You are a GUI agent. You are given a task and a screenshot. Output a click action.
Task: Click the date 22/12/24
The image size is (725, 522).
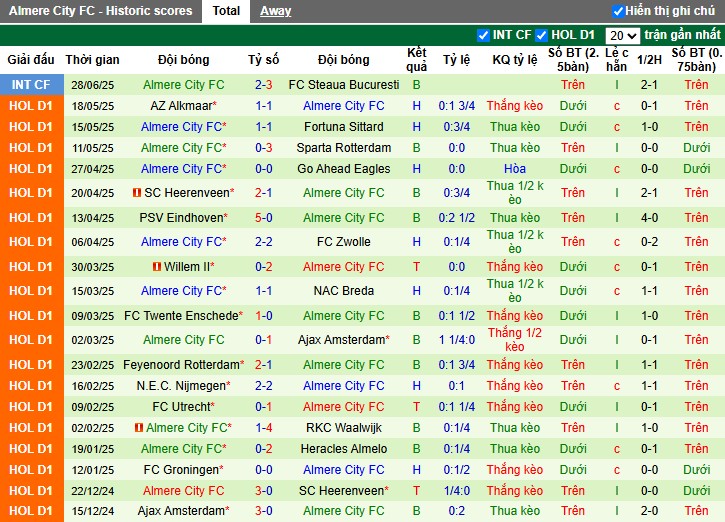click(x=92, y=491)
